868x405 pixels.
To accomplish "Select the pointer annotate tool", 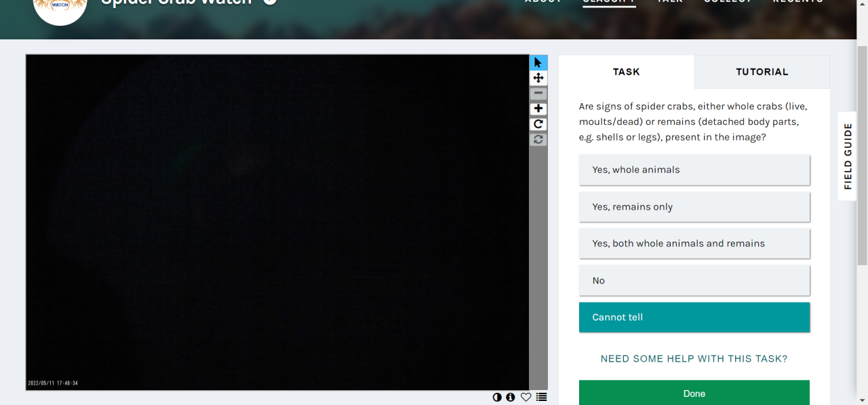I will (538, 62).
